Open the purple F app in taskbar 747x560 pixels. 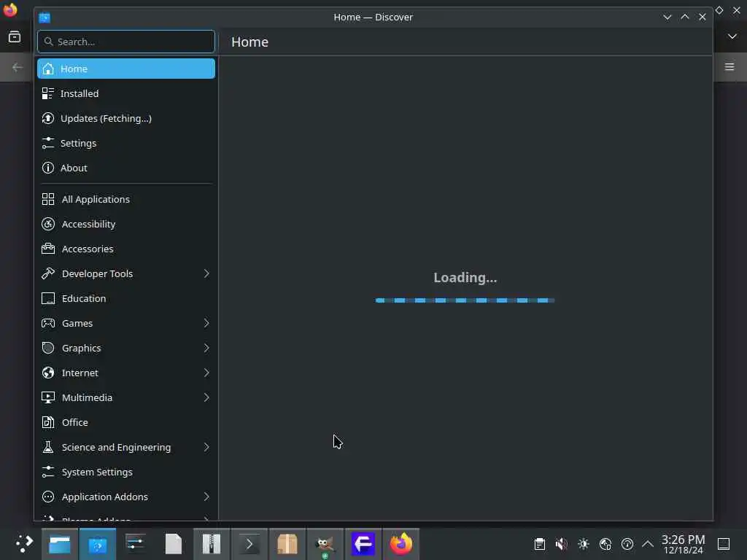(x=363, y=544)
